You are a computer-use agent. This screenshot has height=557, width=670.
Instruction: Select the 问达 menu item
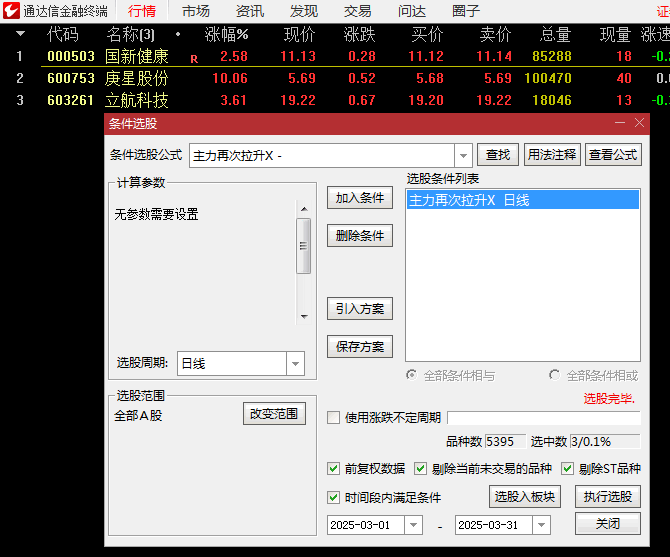(x=412, y=11)
